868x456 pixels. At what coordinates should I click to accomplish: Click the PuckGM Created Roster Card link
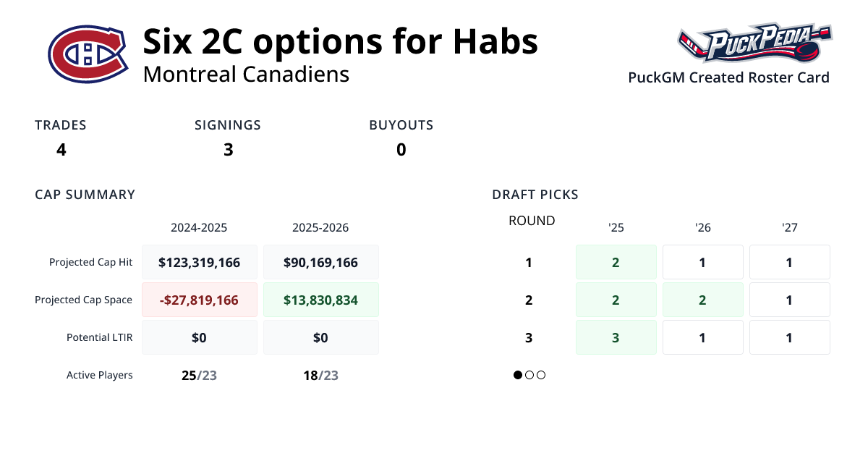coord(728,77)
